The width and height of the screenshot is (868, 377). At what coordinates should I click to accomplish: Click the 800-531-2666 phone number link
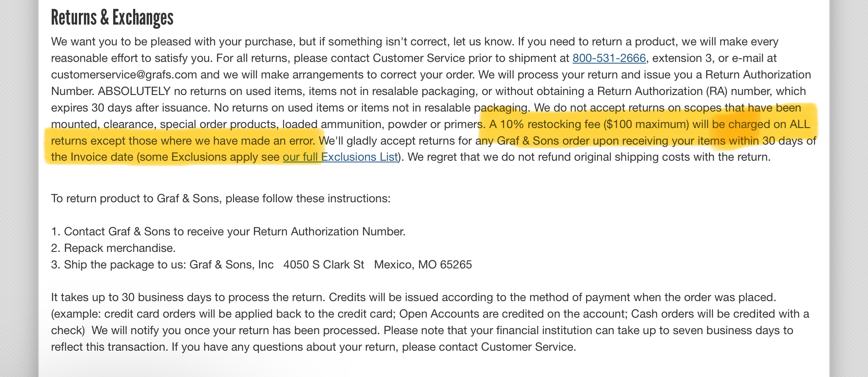[609, 58]
